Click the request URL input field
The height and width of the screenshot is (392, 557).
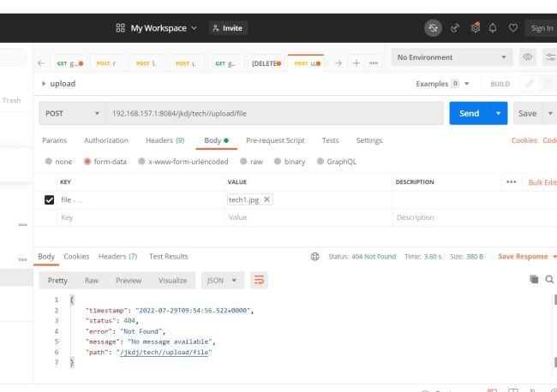[275, 114]
